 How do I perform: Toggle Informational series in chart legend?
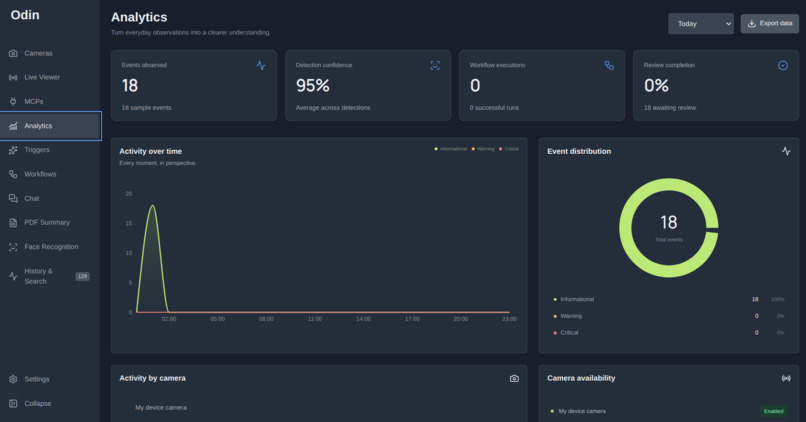tap(450, 149)
